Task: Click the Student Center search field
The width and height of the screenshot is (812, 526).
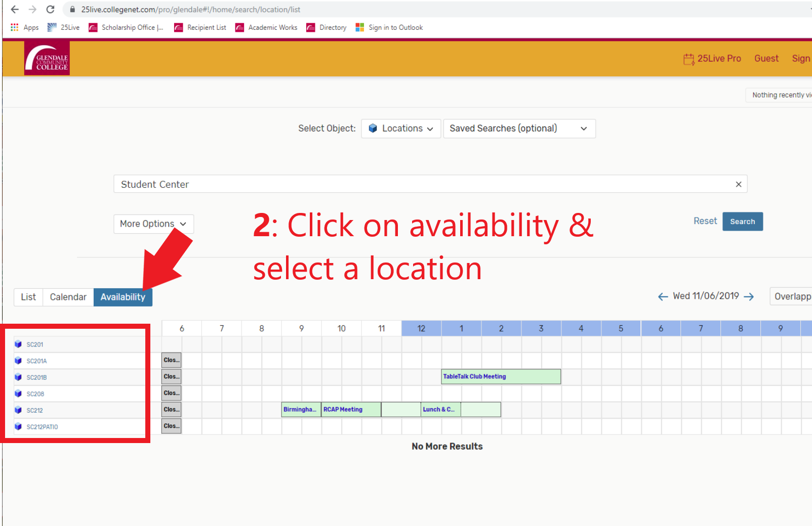Action: pos(430,184)
